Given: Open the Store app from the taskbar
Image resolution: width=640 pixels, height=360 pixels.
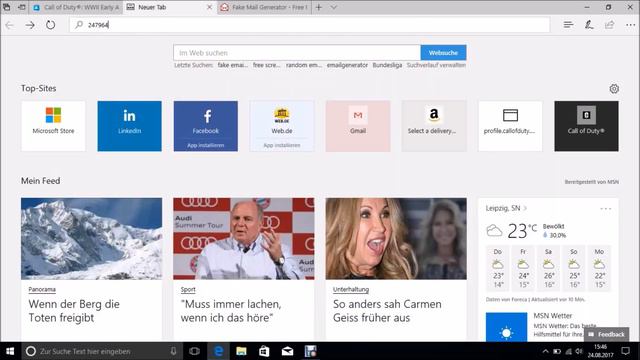Looking at the screenshot, I should [x=264, y=351].
